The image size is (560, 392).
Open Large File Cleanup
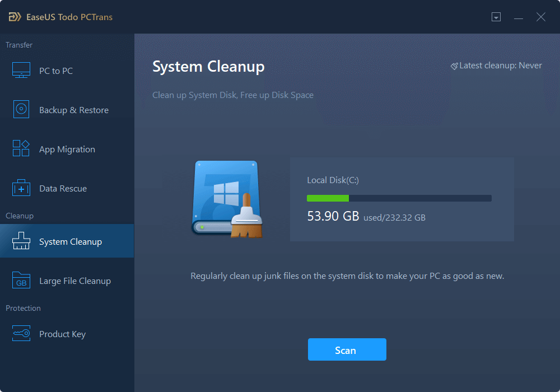click(67, 281)
